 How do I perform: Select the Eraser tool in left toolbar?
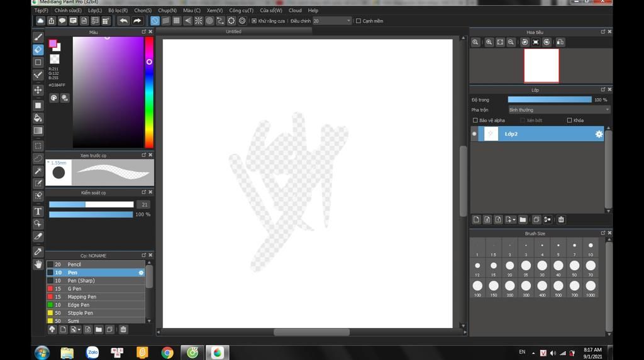[38, 50]
